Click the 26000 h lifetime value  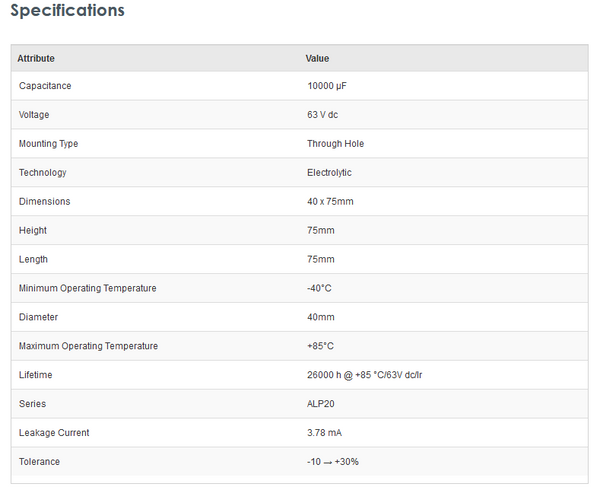tap(370, 376)
